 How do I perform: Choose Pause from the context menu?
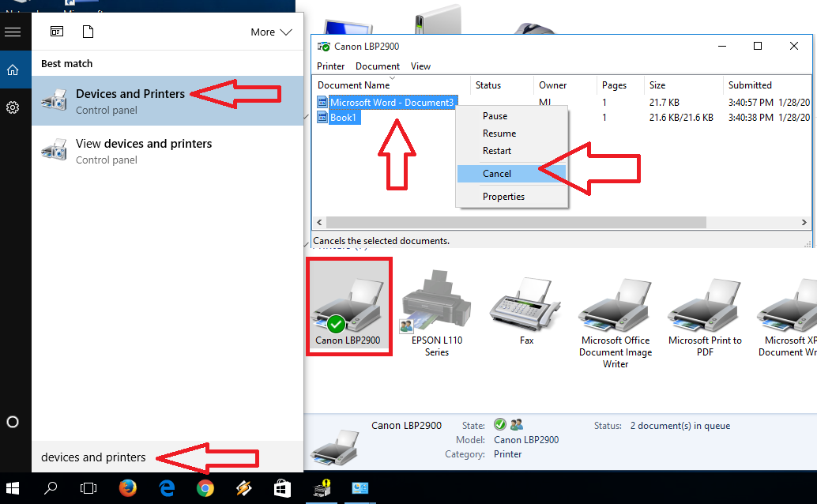(x=495, y=115)
